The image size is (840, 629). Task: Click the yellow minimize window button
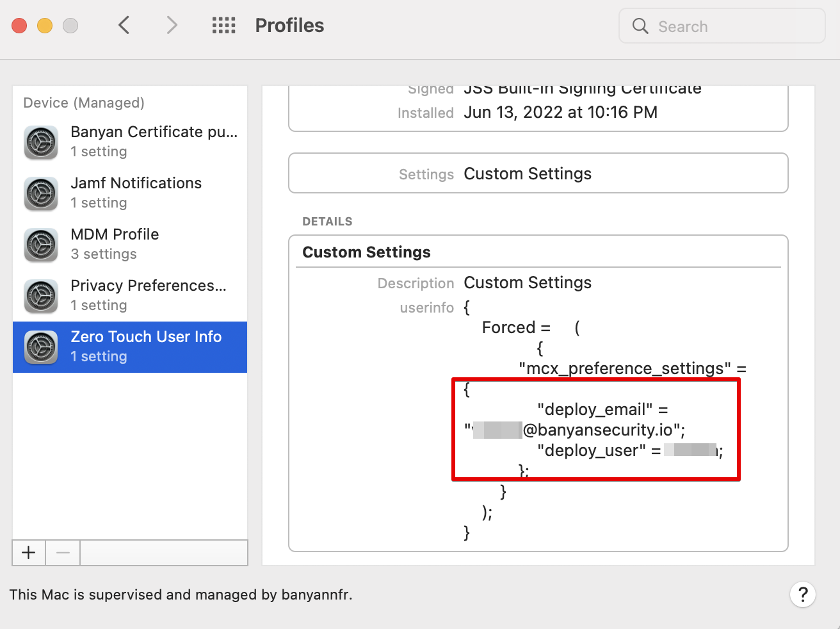pyautogui.click(x=45, y=26)
